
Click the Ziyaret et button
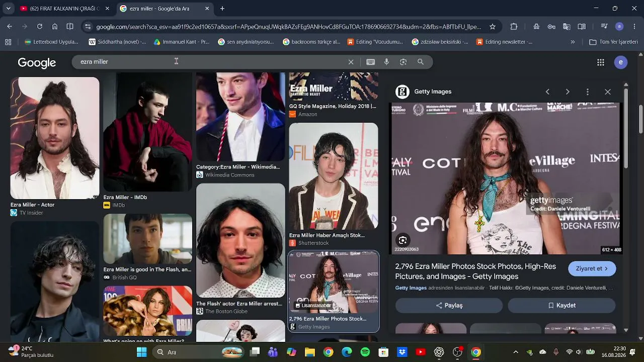tap(592, 268)
